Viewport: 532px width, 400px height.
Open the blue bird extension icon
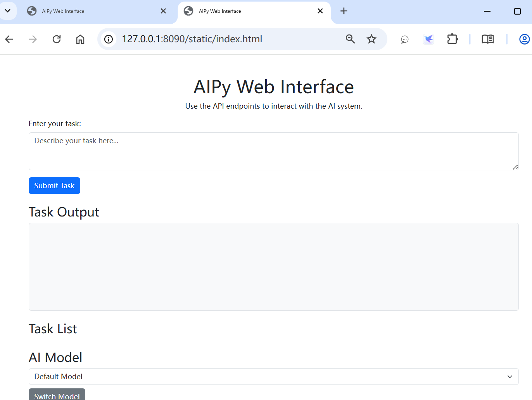428,40
